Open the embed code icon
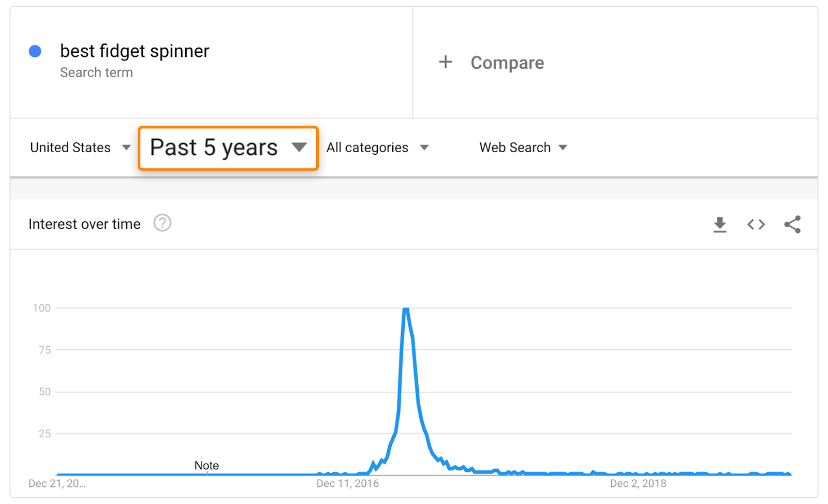The image size is (828, 504). (x=756, y=225)
